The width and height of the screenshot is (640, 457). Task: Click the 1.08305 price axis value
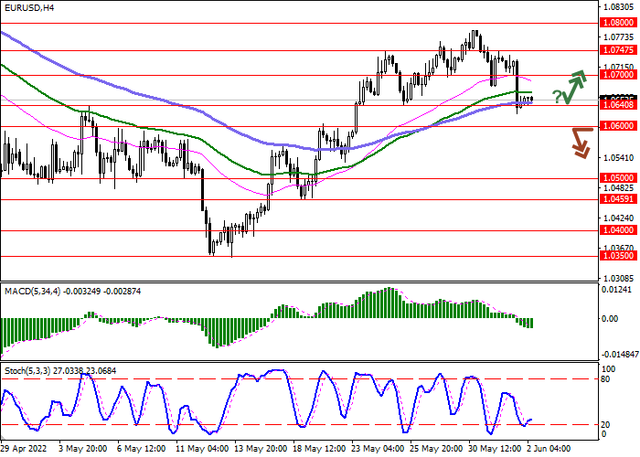click(619, 7)
